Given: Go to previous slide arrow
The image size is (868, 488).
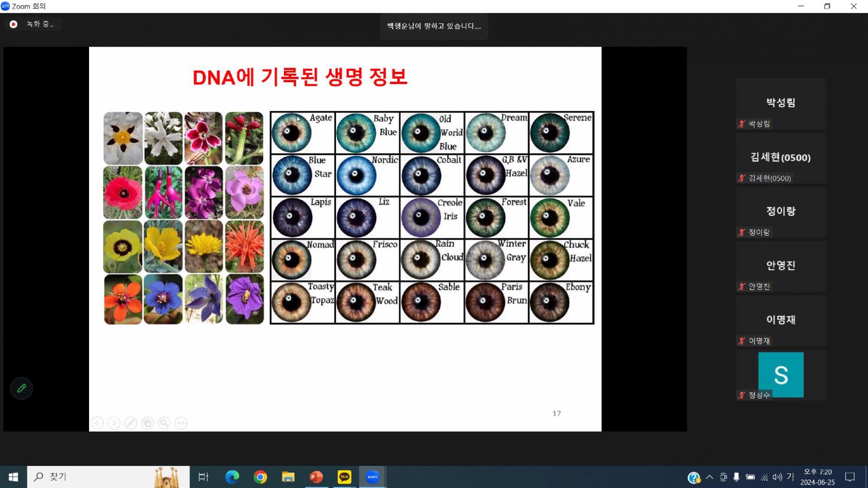Looking at the screenshot, I should 97,423.
